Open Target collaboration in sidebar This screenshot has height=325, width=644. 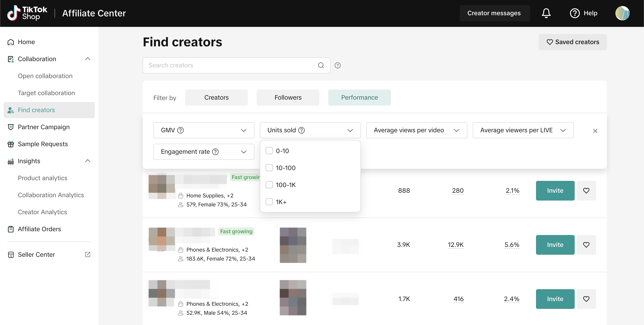[46, 93]
